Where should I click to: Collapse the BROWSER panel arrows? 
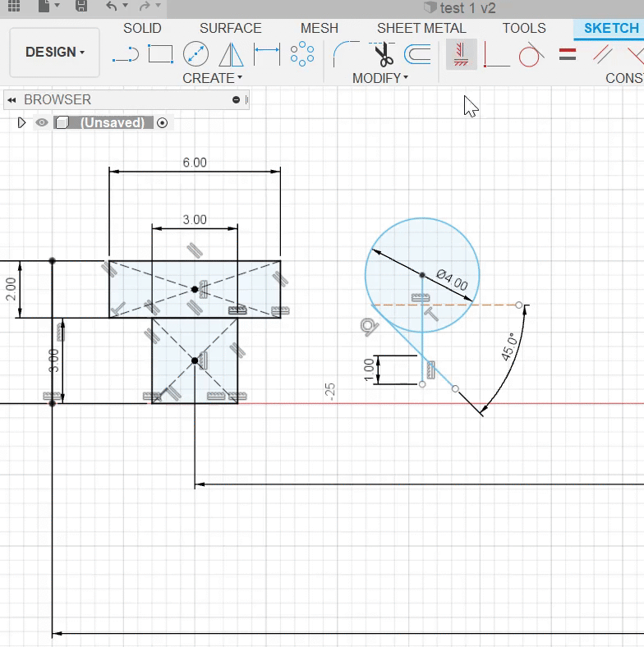point(11,100)
